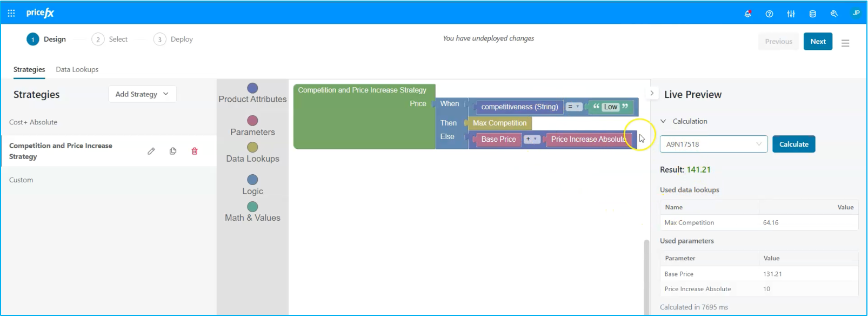Open the sliders settings icon in header

point(791,14)
